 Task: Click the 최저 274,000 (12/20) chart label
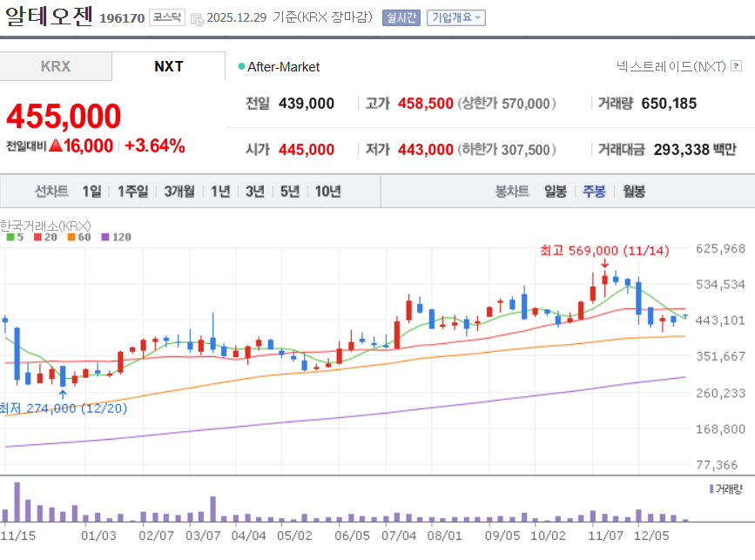(x=64, y=408)
